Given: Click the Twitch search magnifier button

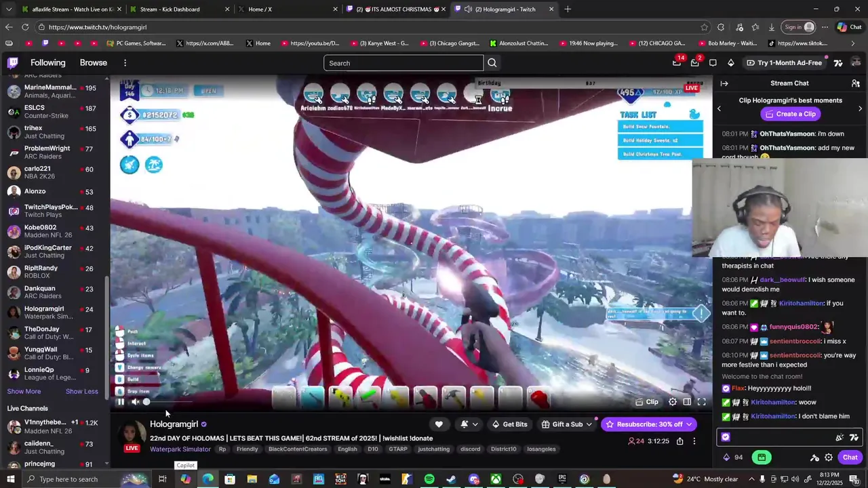Looking at the screenshot, I should [492, 63].
